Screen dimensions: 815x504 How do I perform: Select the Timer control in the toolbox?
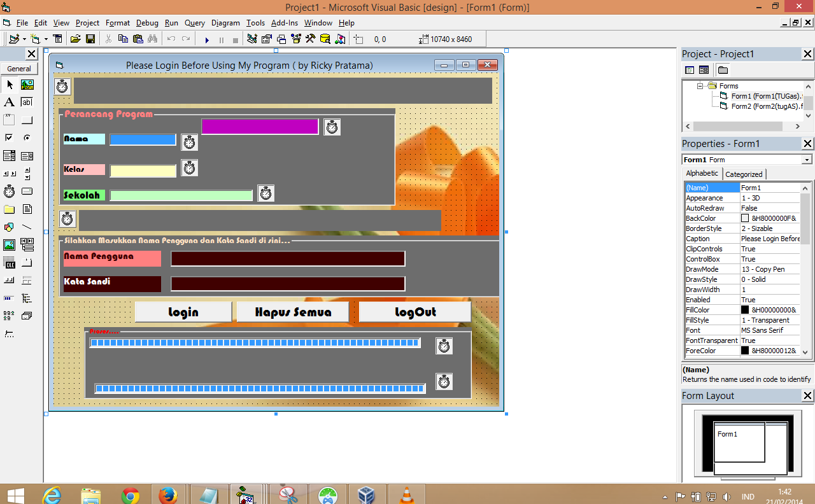9,191
